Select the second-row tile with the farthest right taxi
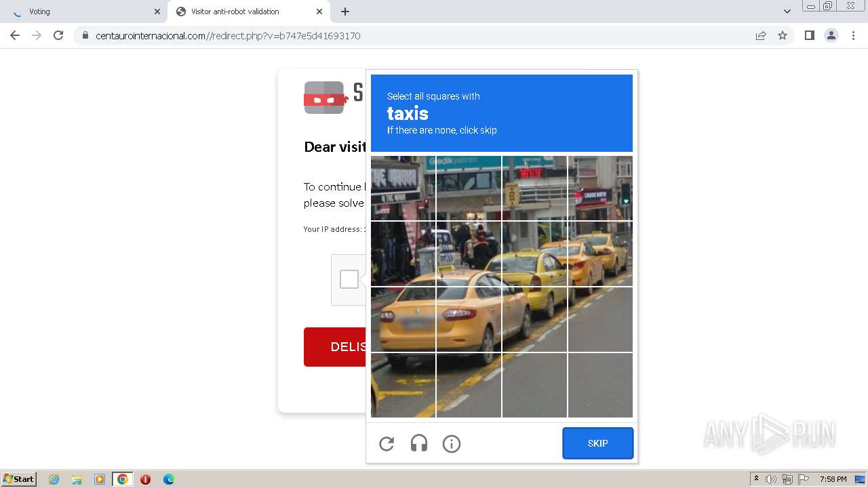Screen dimensions: 868x488 600,253
